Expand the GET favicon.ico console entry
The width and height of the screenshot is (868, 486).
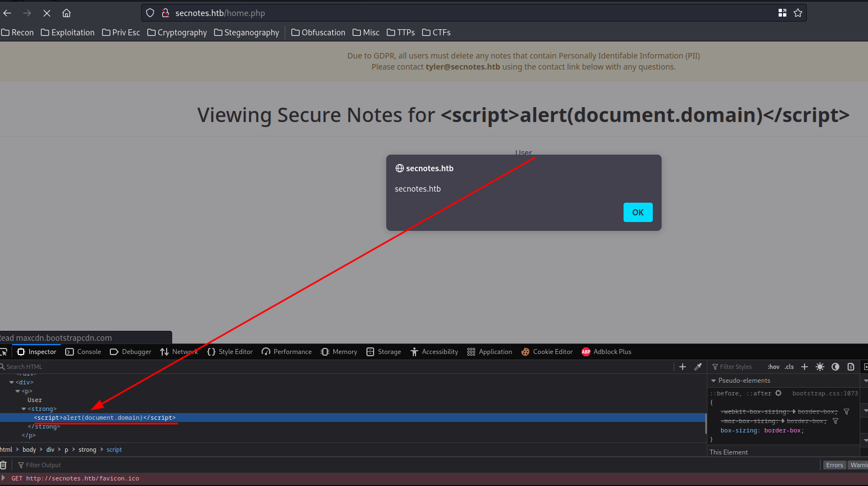pyautogui.click(x=3, y=478)
